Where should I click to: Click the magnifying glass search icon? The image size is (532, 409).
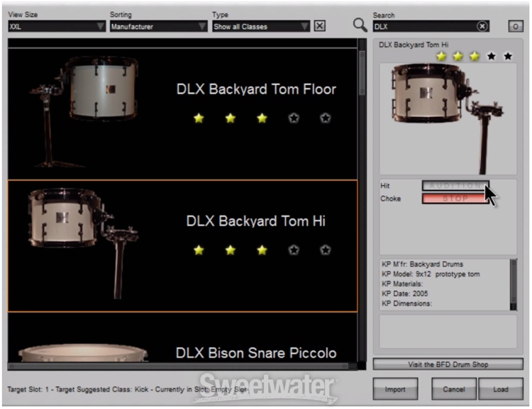360,26
